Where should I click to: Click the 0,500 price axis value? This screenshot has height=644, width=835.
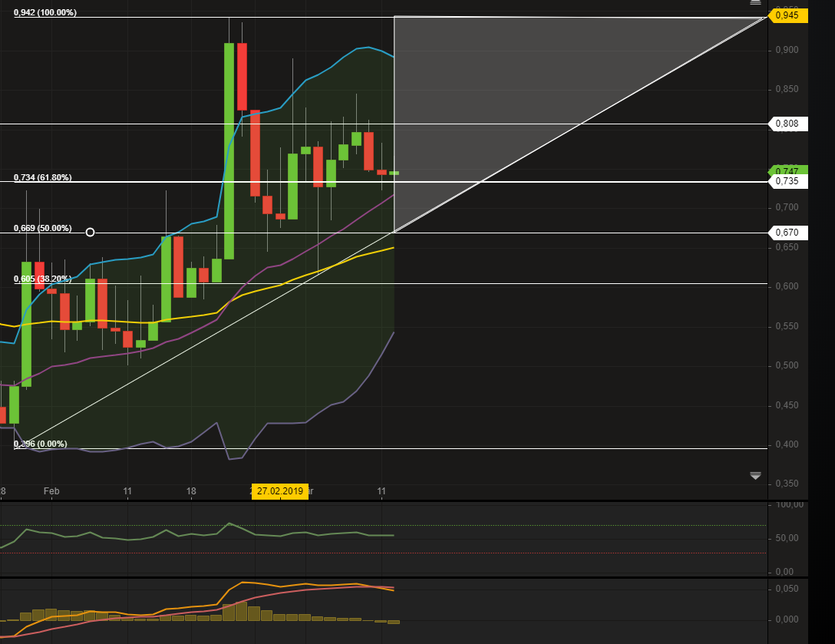[x=787, y=365]
